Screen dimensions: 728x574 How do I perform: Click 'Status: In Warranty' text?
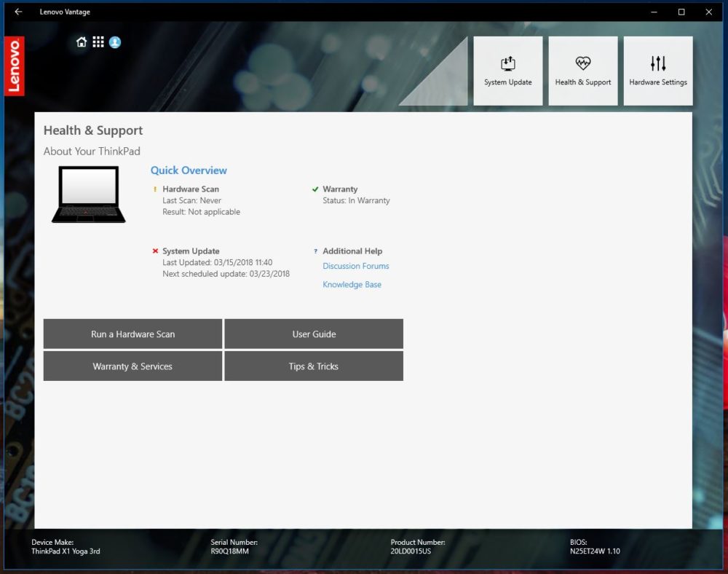coord(356,200)
